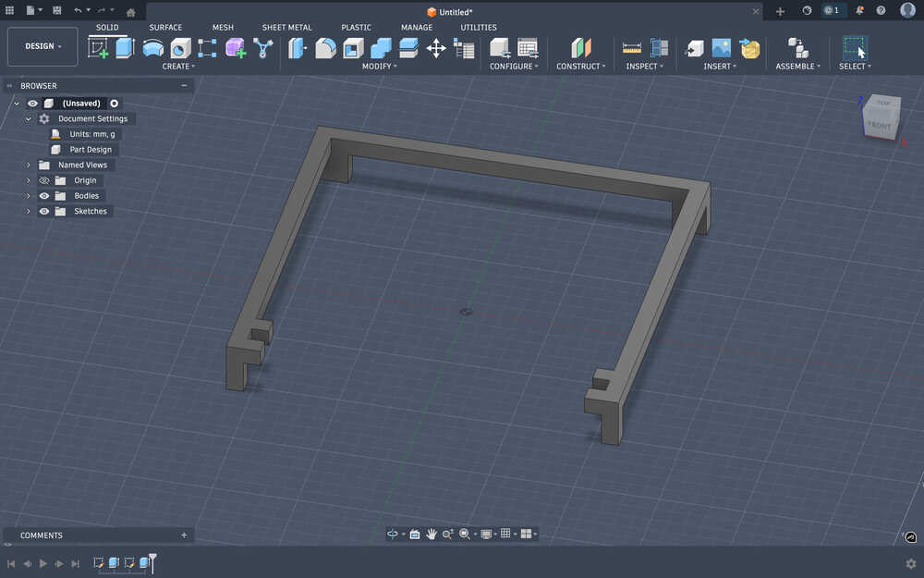Show the hidden Origin folder
Screen dimensions: 924x578
pos(44,180)
